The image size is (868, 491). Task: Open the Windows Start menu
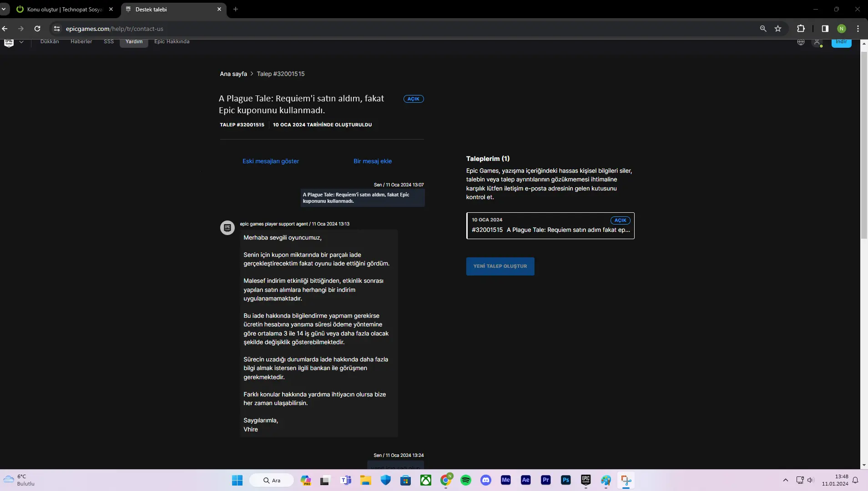(237, 481)
